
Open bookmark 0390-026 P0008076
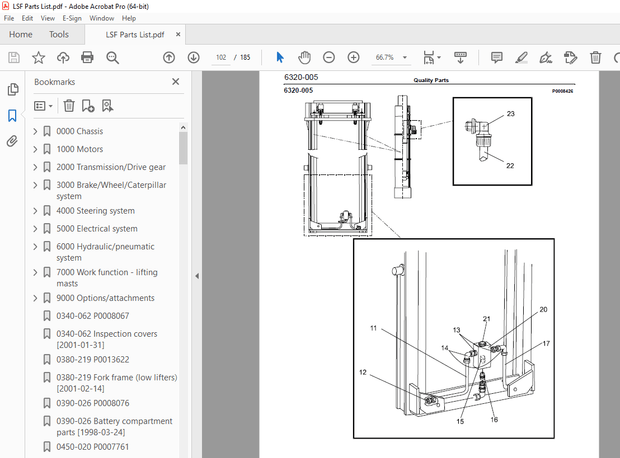[x=93, y=403]
